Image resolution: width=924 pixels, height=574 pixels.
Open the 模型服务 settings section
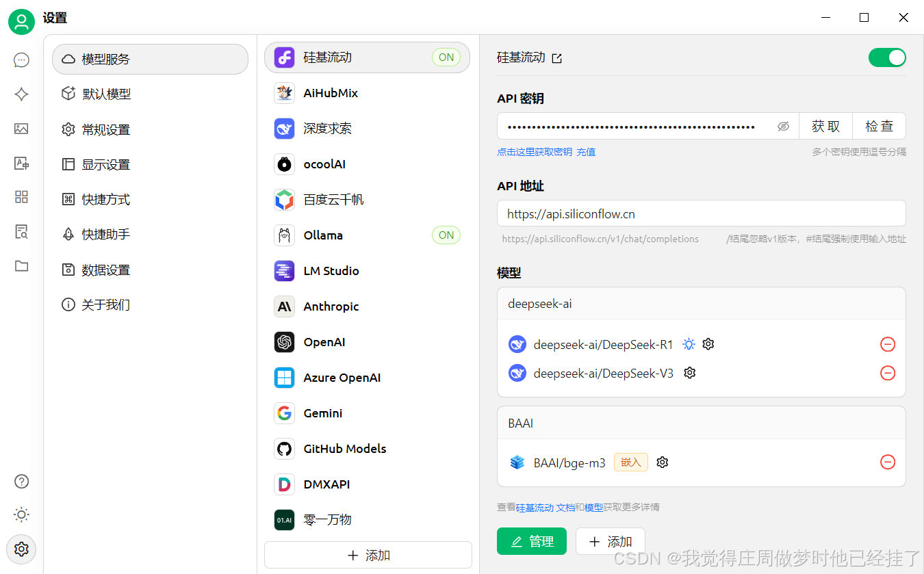pos(150,59)
